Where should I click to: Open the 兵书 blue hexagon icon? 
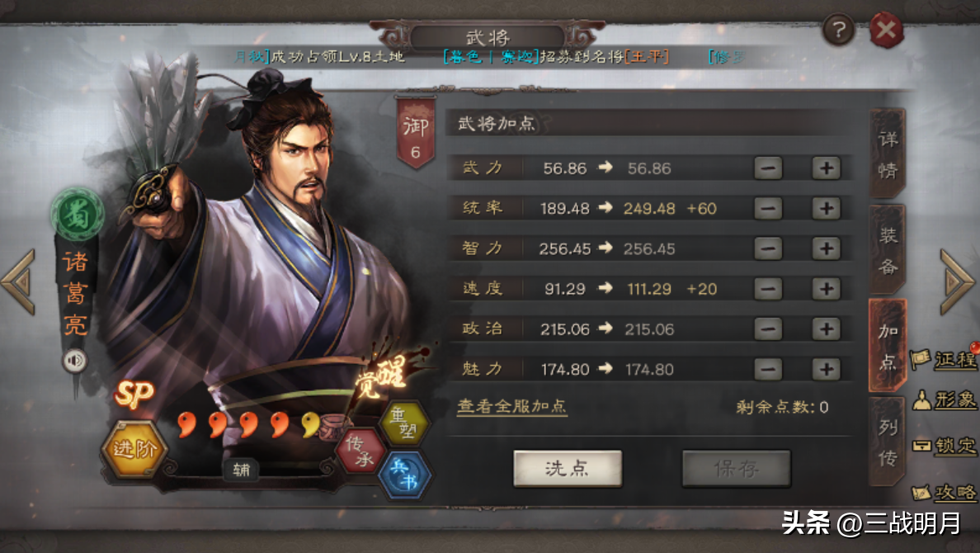click(x=405, y=474)
